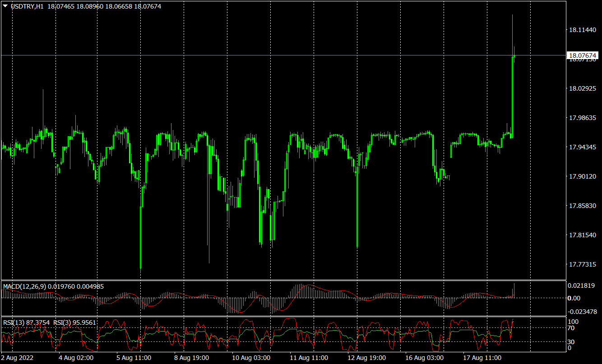Viewport: 602px width, 364px height.
Task: Click the MACD zero level label 0.00
Action: click(x=574, y=298)
